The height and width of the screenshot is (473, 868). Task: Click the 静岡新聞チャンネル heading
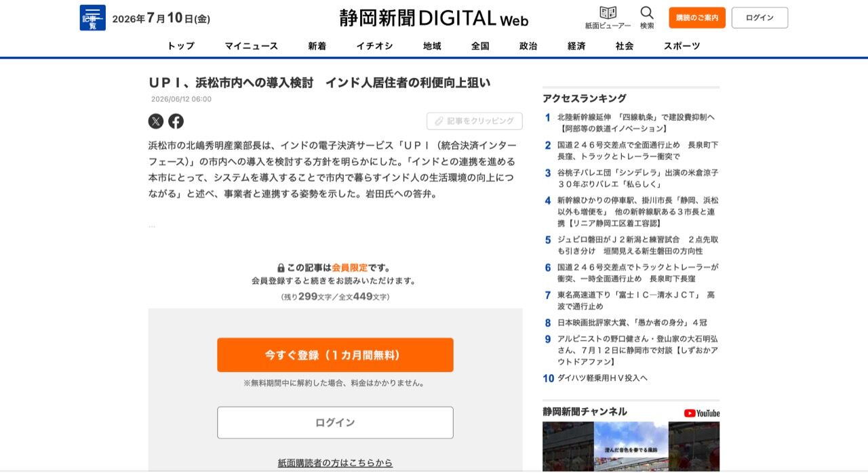(585, 411)
